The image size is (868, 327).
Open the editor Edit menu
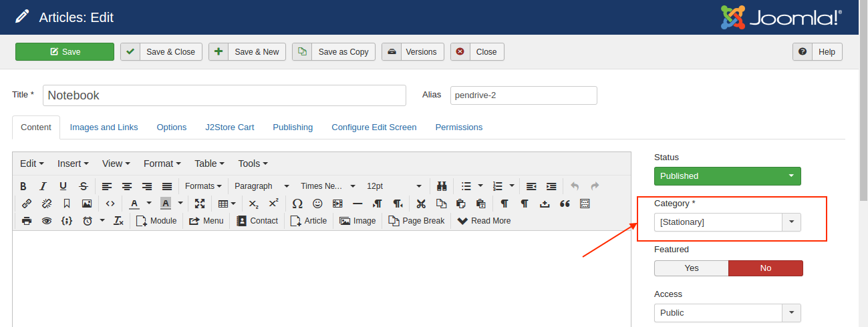point(32,163)
